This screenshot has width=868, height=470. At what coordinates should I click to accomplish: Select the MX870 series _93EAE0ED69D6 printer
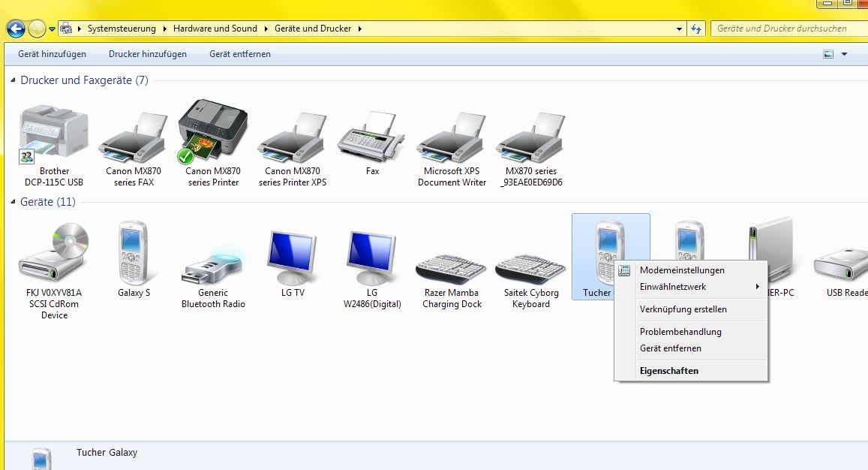[x=531, y=137]
